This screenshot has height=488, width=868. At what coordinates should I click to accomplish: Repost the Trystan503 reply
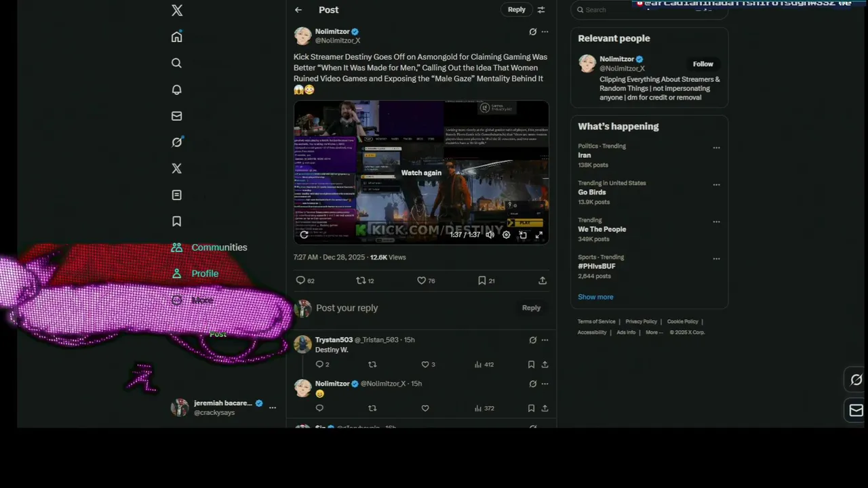[x=372, y=365]
